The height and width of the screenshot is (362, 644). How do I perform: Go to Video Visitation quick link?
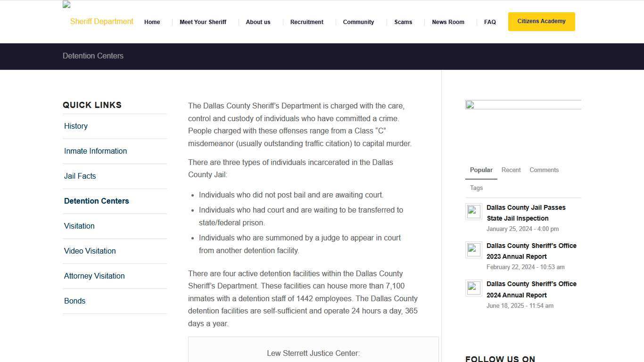pos(90,251)
